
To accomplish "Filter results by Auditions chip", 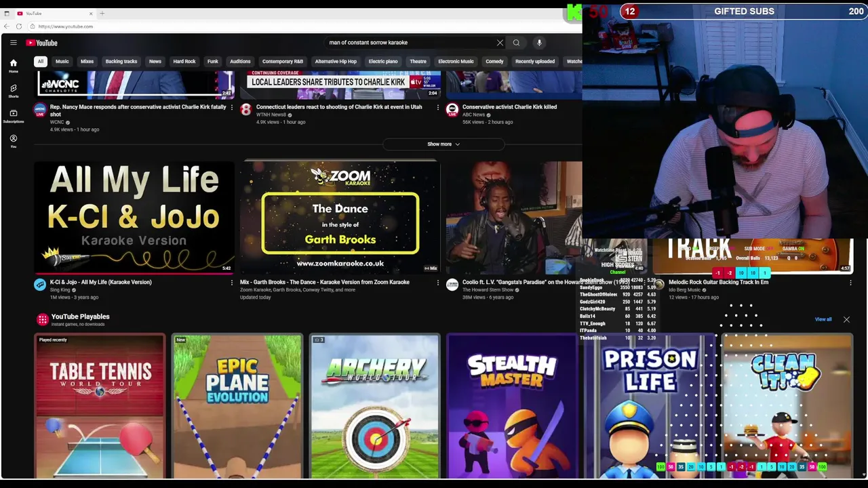I will (240, 62).
